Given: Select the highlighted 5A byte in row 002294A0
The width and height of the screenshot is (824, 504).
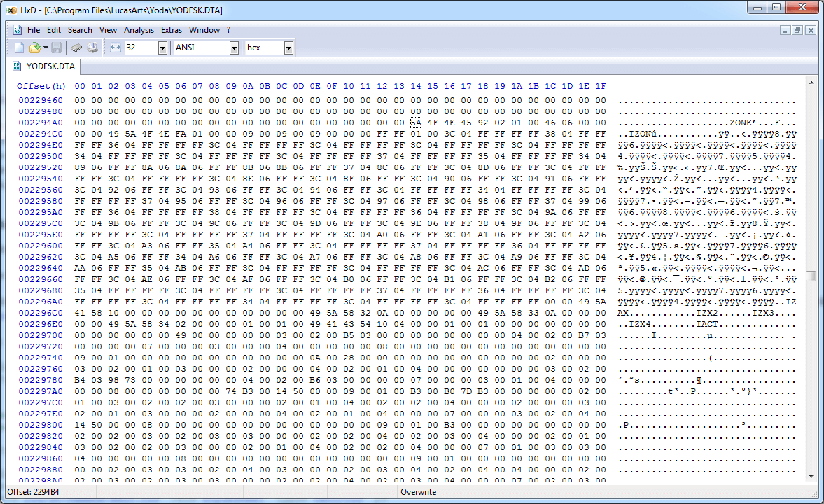Looking at the screenshot, I should [x=416, y=122].
